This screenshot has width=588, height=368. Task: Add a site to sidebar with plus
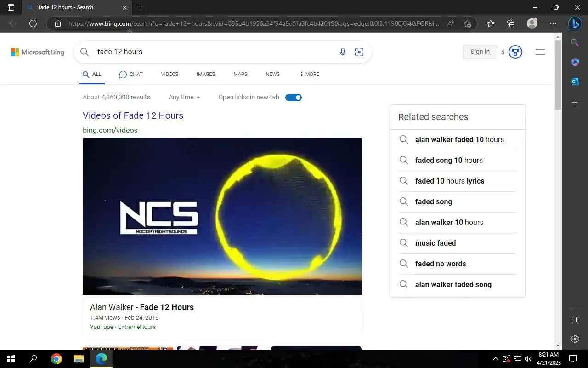point(575,103)
